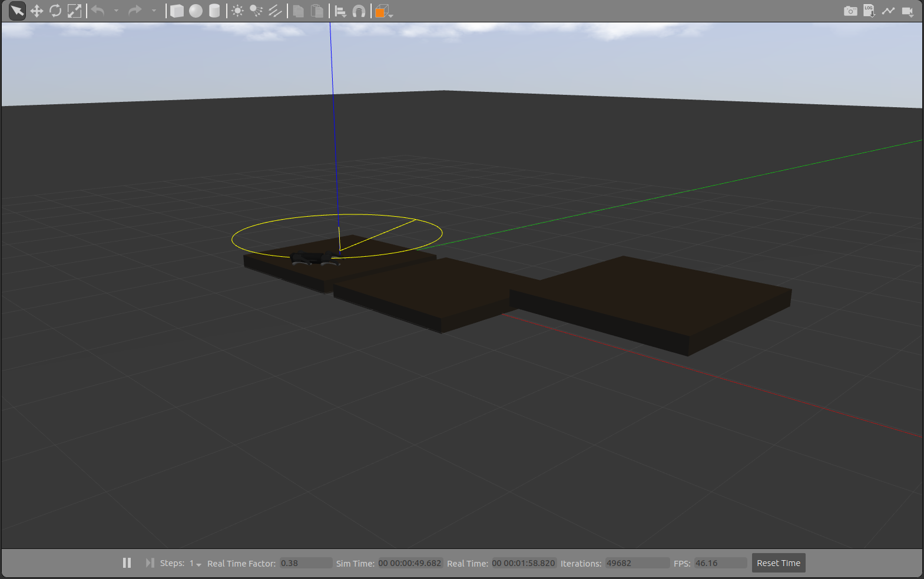
Task: Click the black robot model on platform
Action: coord(316,259)
